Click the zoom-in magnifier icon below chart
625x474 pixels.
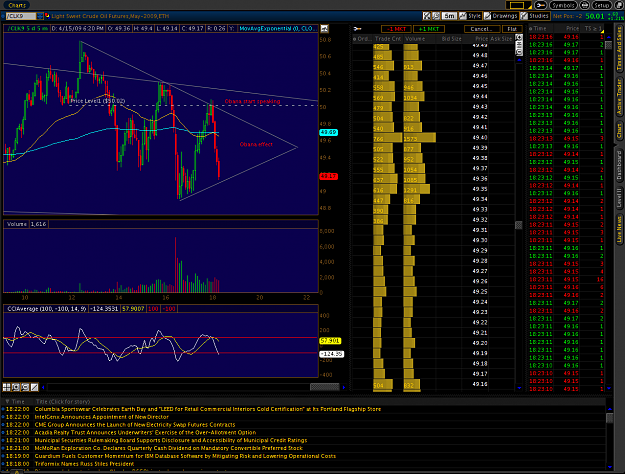16,387
